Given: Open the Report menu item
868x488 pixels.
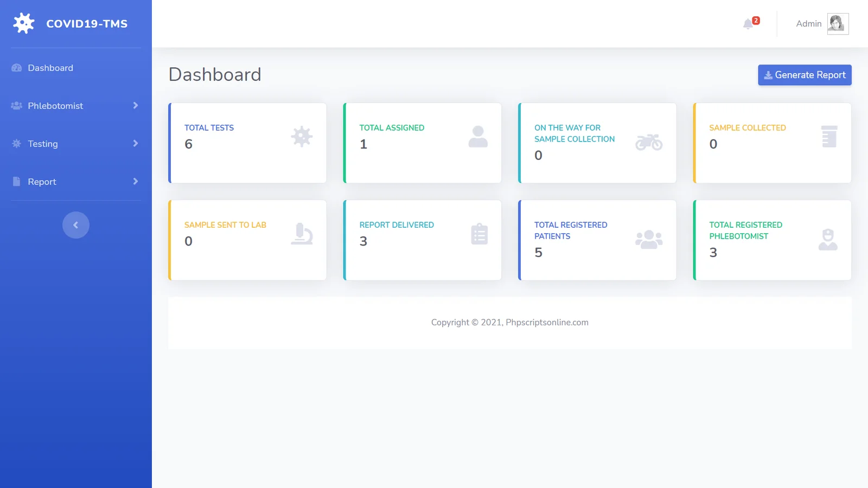Looking at the screenshot, I should (x=76, y=182).
